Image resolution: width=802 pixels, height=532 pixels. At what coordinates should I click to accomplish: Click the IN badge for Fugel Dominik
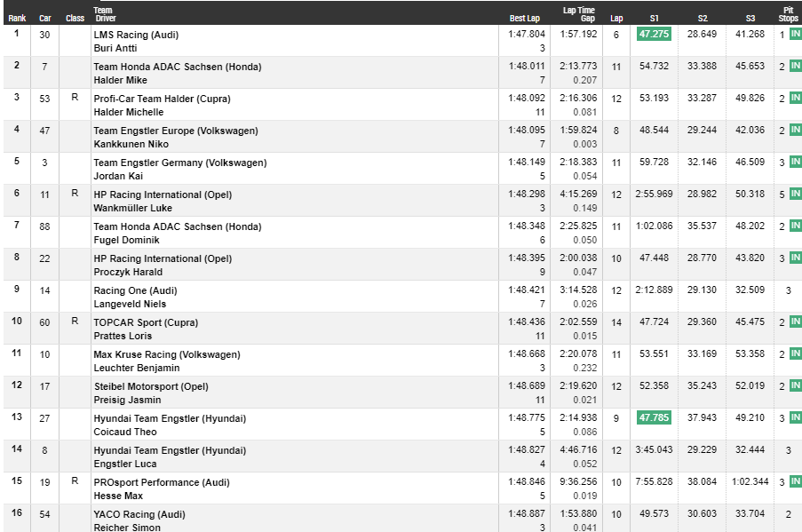point(796,225)
